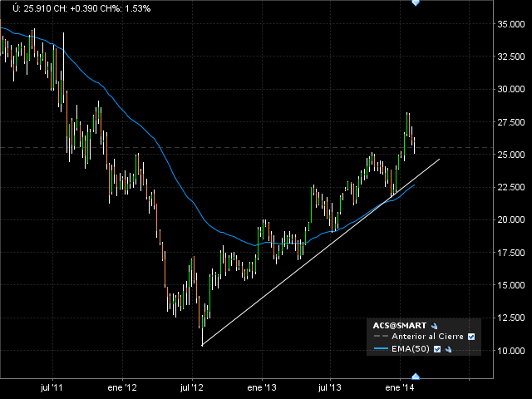
Task: Click the 17.500 price axis label
Action: [511, 253]
